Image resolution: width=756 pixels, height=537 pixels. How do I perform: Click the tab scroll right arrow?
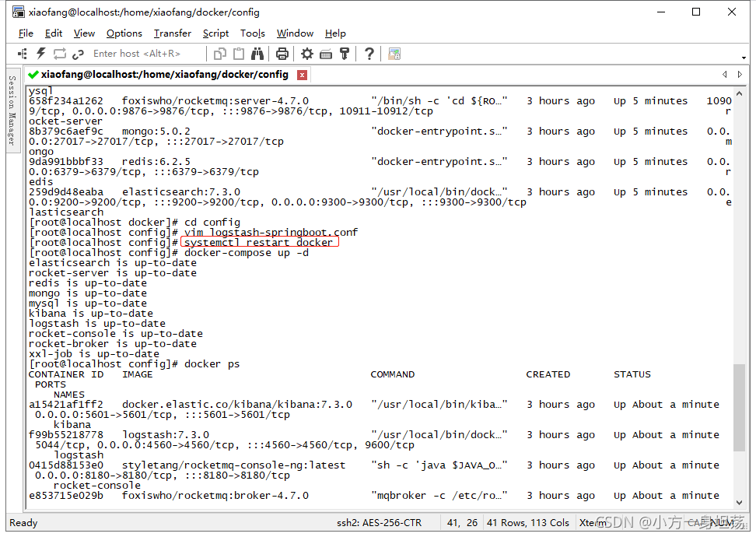click(x=740, y=74)
